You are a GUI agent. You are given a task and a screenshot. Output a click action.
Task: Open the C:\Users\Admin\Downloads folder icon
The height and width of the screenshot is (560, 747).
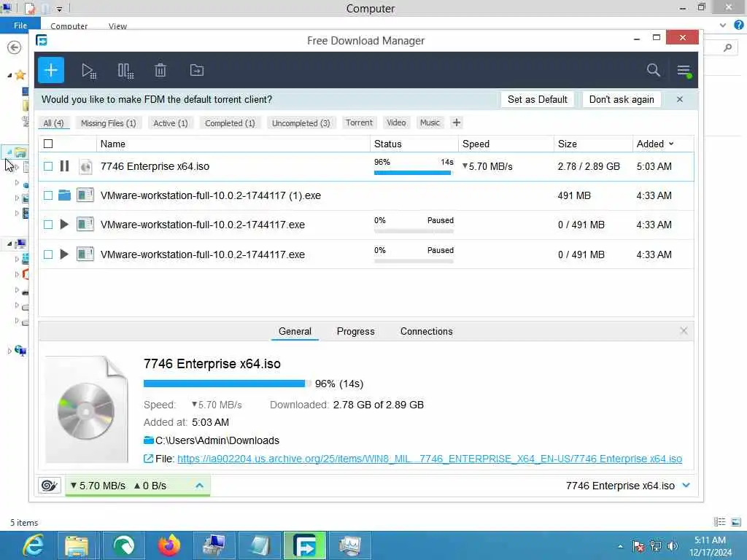[x=149, y=440]
